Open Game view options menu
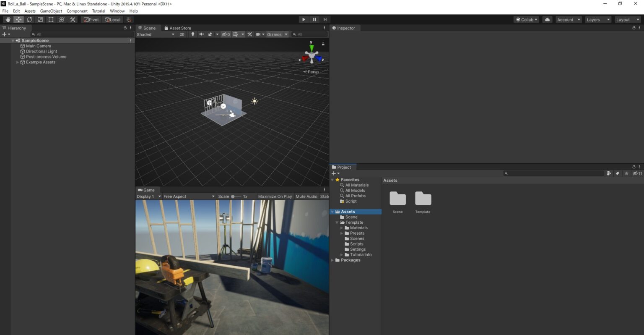Screen dimensions: 644x335 (x=324, y=190)
